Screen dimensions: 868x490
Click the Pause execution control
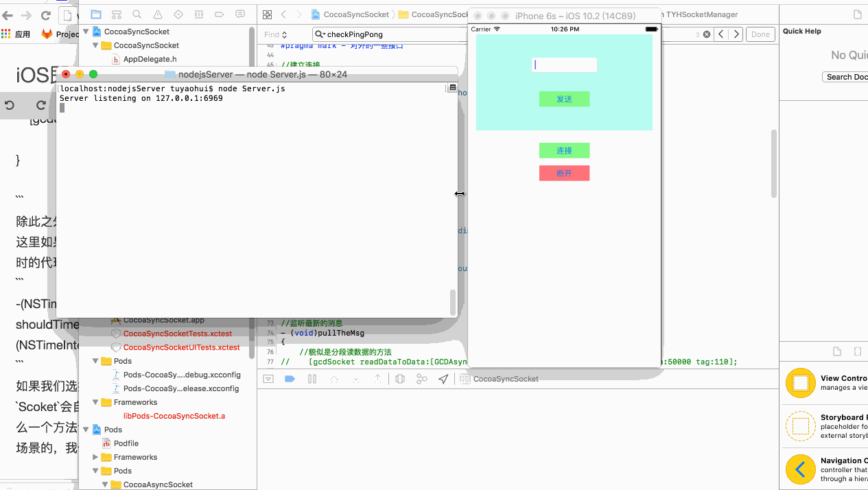[x=313, y=379]
